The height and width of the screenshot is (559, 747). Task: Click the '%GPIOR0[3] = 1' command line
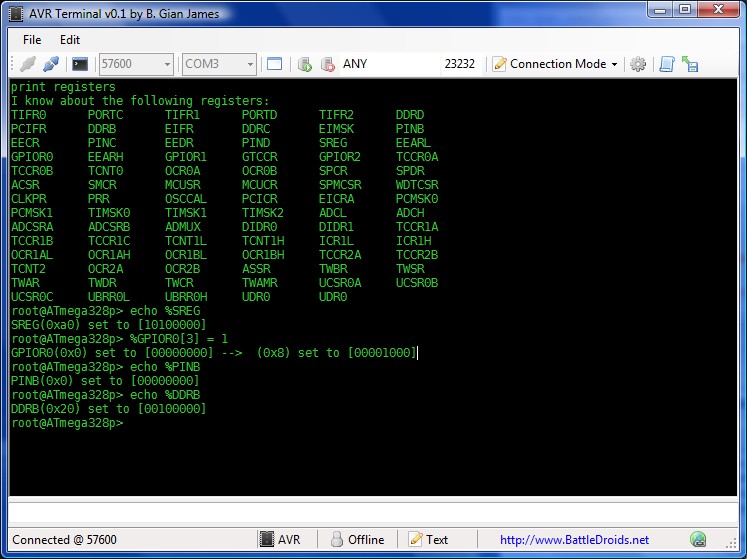(x=120, y=339)
